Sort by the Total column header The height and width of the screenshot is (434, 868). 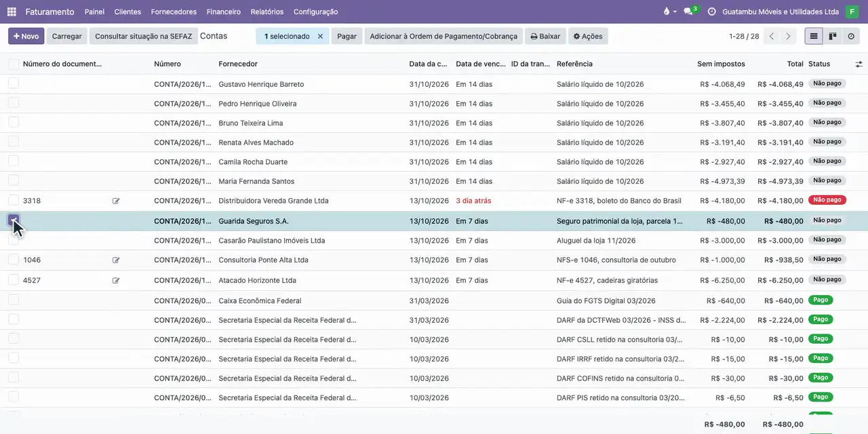point(795,64)
